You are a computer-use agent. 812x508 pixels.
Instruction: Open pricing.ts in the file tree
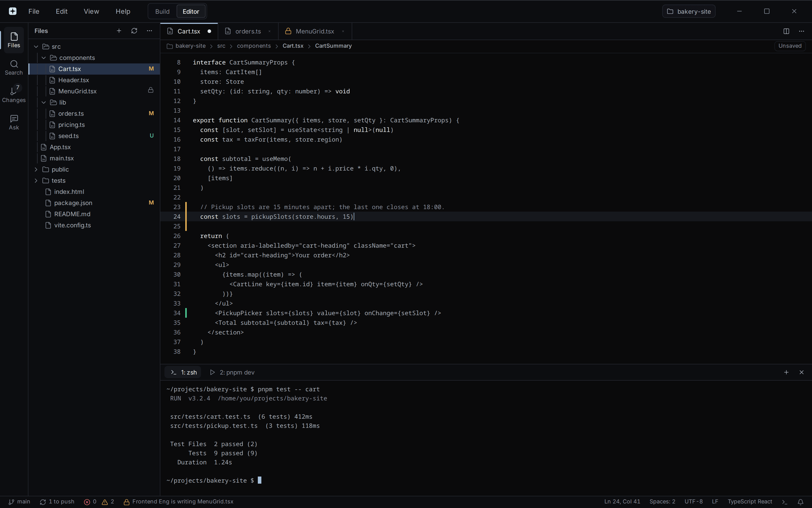[94, 125]
